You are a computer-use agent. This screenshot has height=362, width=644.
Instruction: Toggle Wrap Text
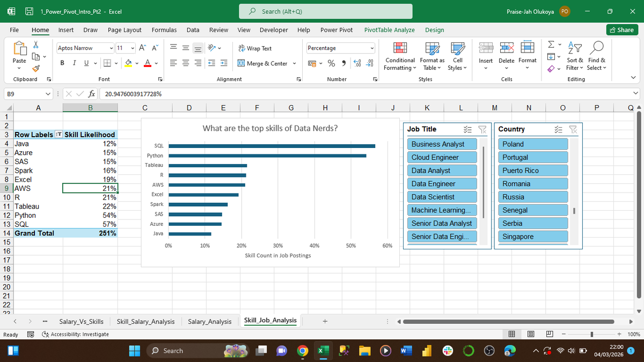(x=255, y=48)
